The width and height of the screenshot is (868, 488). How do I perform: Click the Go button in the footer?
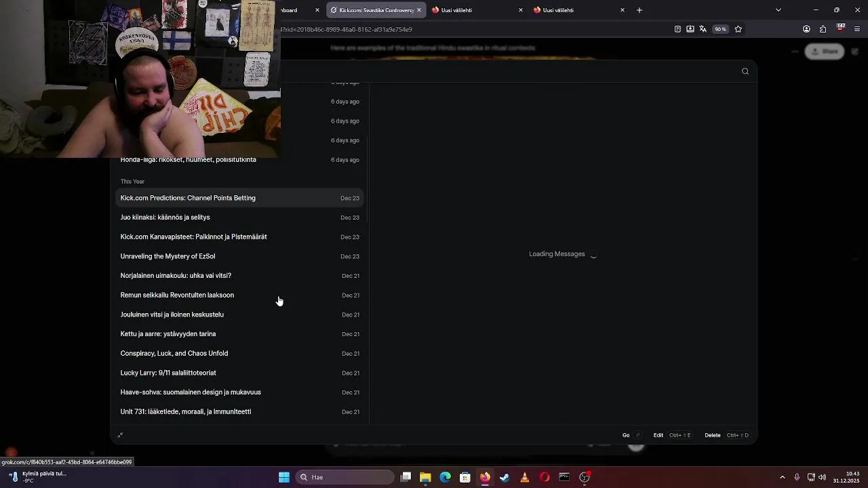click(632, 435)
